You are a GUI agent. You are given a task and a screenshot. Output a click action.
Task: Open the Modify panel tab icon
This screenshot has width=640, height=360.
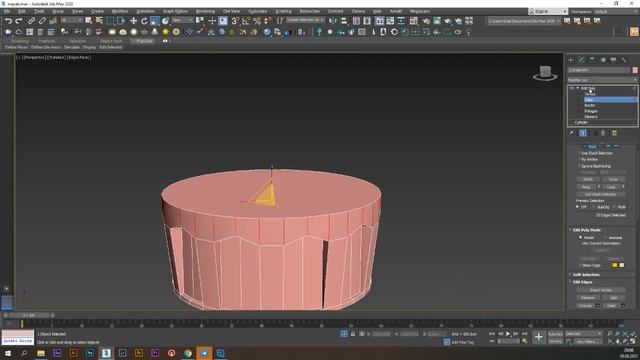[x=581, y=60]
